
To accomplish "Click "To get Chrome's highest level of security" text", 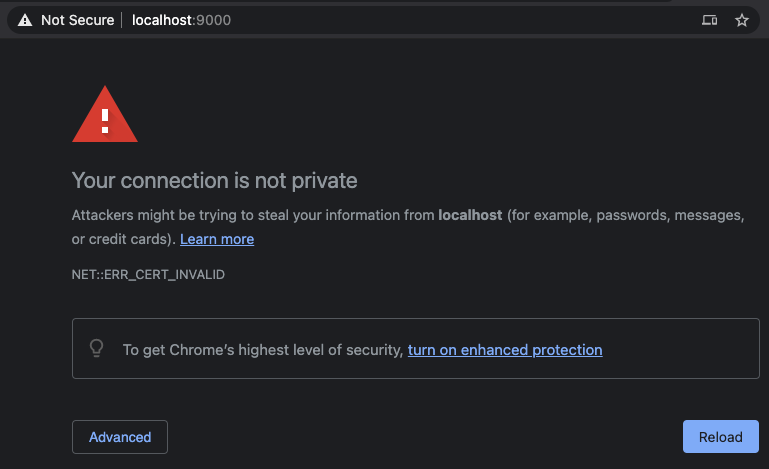I will pyautogui.click(x=263, y=350).
